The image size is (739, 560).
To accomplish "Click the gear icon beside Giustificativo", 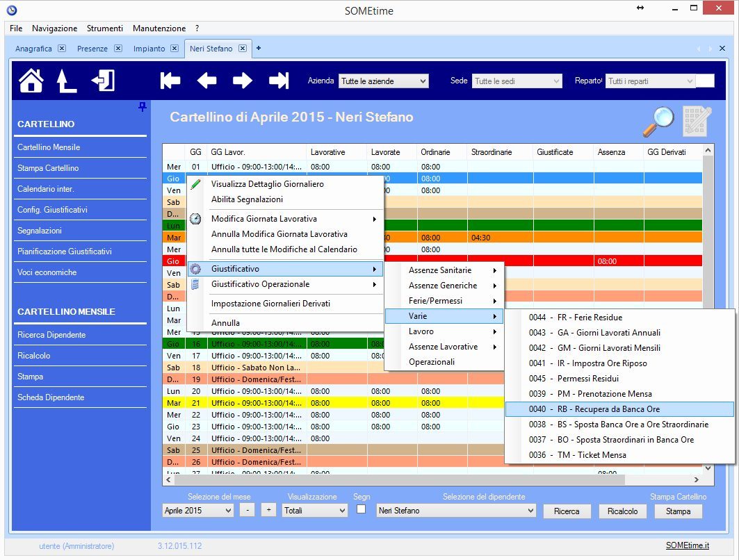I will click(x=195, y=269).
